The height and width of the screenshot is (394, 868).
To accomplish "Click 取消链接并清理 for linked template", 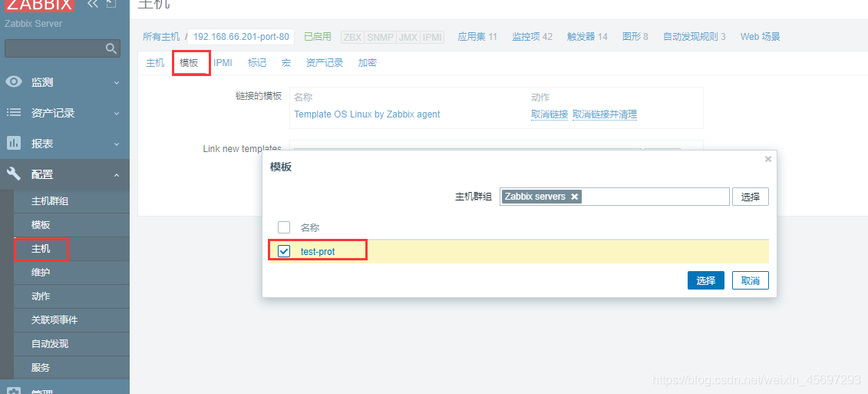I will pos(605,114).
